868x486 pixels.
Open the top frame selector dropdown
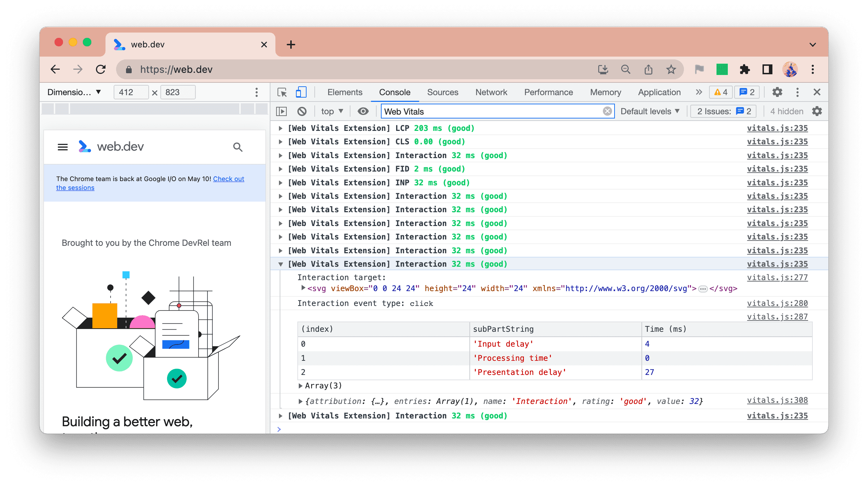[332, 111]
